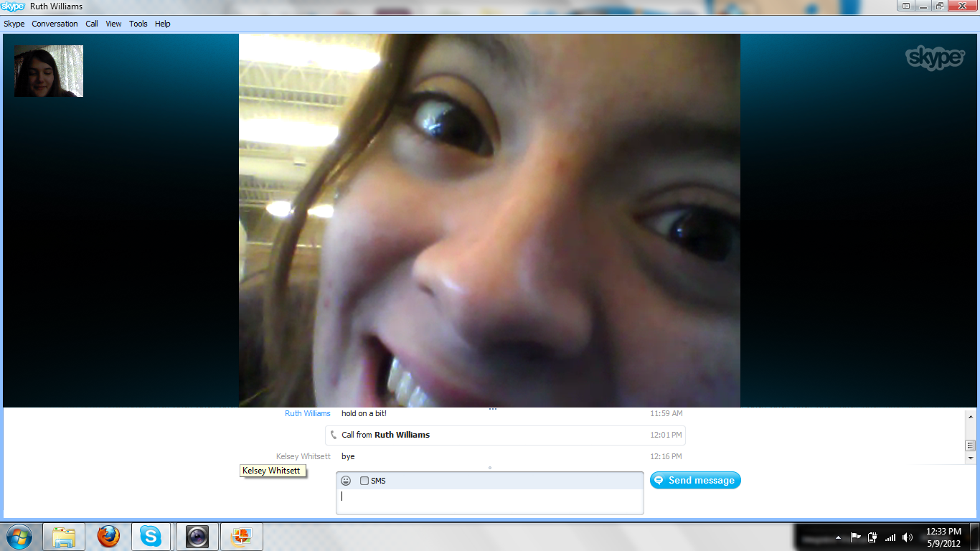Viewport: 980px width, 551px height.
Task: Open the Conversation menu
Action: click(x=55, y=24)
